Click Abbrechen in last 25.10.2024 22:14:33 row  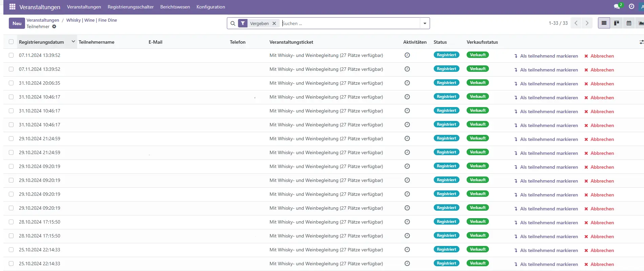point(599,264)
